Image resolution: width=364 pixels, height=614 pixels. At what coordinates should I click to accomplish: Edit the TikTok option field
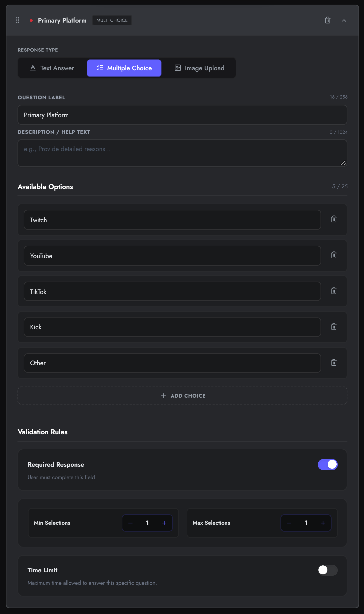click(x=172, y=291)
